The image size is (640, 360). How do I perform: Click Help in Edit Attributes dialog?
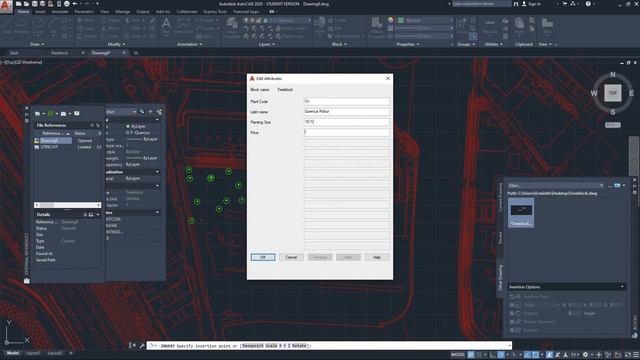(x=377, y=257)
